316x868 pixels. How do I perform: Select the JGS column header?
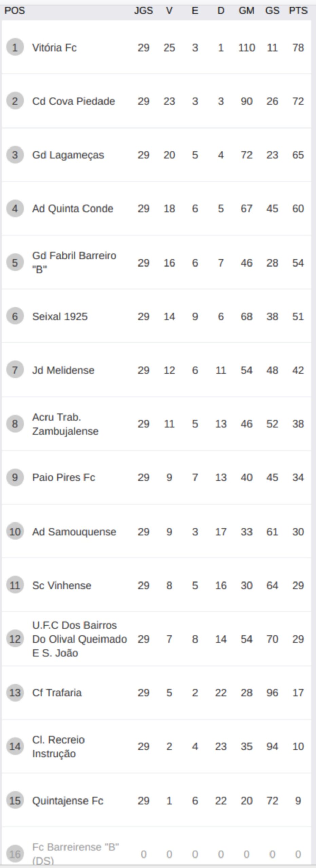click(143, 11)
